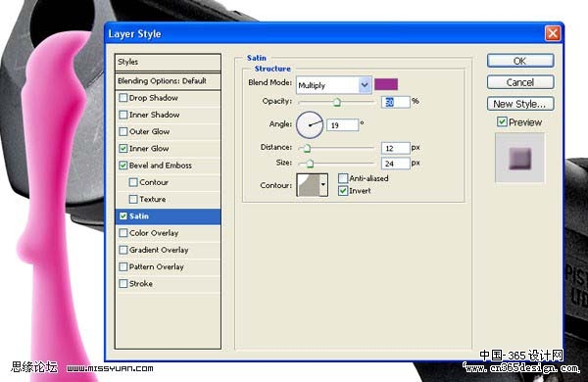Click the OK button
588x382 pixels.
pyautogui.click(x=520, y=61)
